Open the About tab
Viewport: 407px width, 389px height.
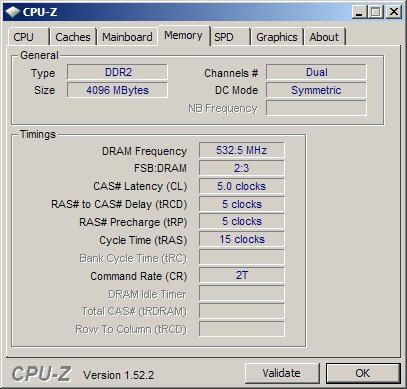324,37
